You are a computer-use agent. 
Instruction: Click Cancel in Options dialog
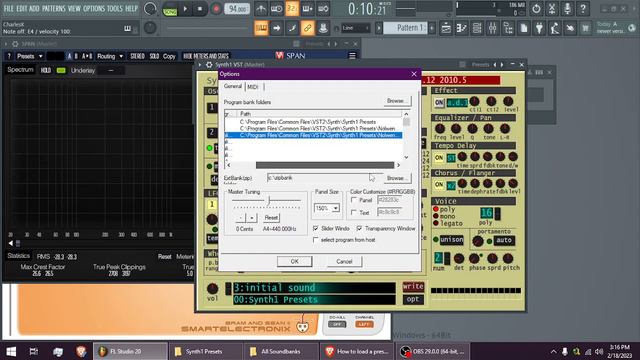tap(344, 261)
